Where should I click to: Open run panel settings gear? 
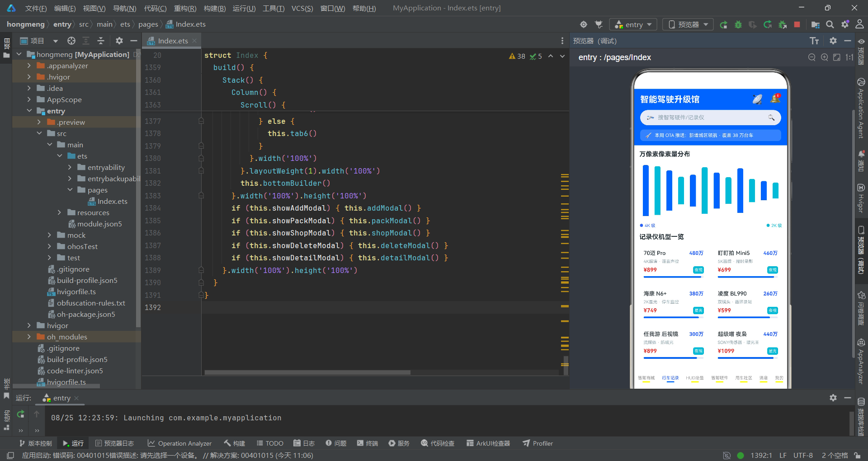(x=833, y=398)
